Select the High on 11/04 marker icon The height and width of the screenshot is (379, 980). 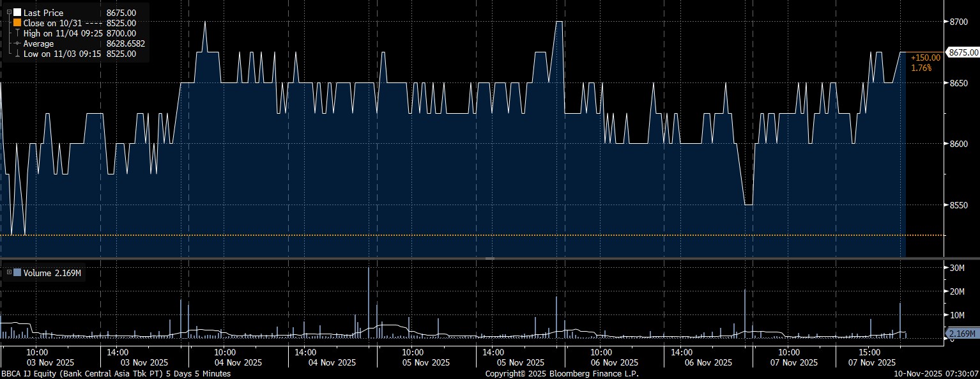pyautogui.click(x=17, y=33)
